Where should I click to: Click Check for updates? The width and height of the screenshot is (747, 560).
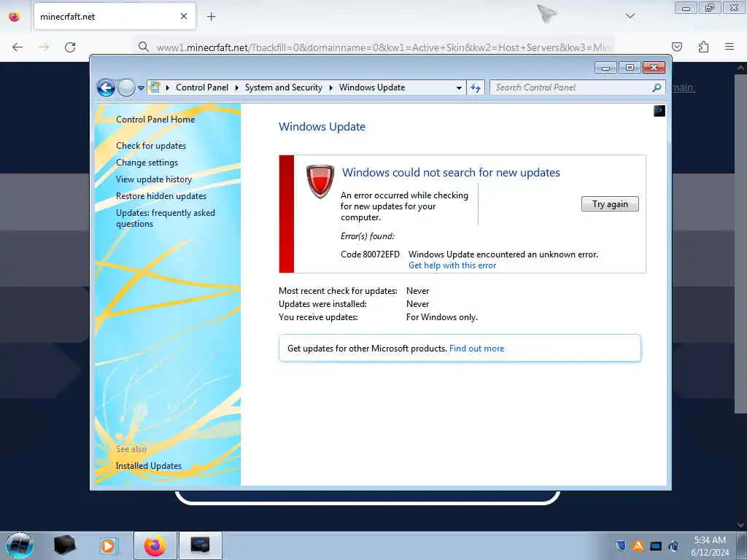click(151, 146)
